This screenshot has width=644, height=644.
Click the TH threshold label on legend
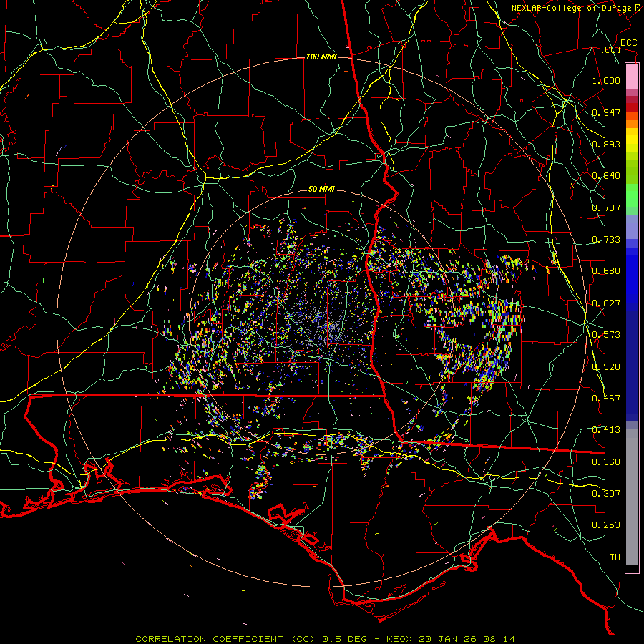(x=615, y=557)
